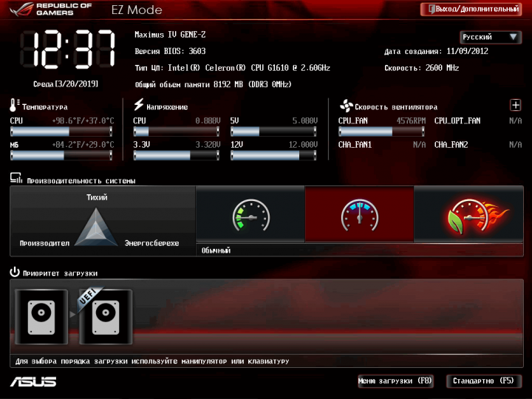
Task: Click the Intel Celeron CPU G1610 line
Action: click(233, 68)
